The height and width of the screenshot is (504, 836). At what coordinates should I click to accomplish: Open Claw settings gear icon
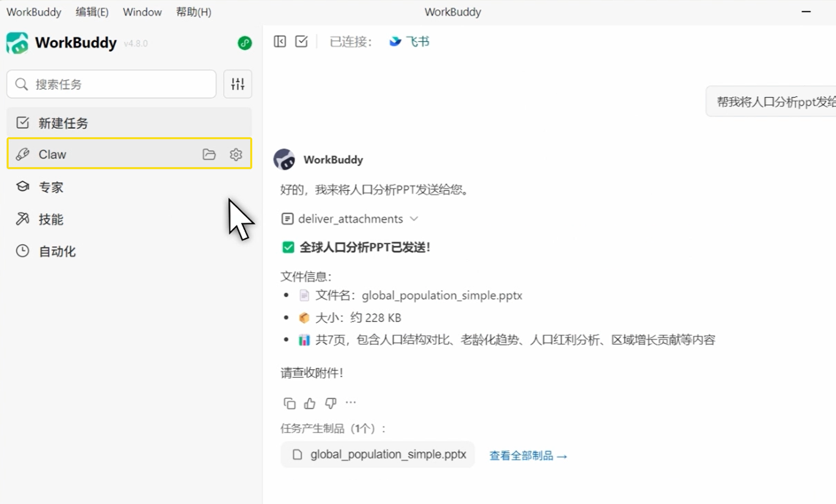(x=236, y=154)
